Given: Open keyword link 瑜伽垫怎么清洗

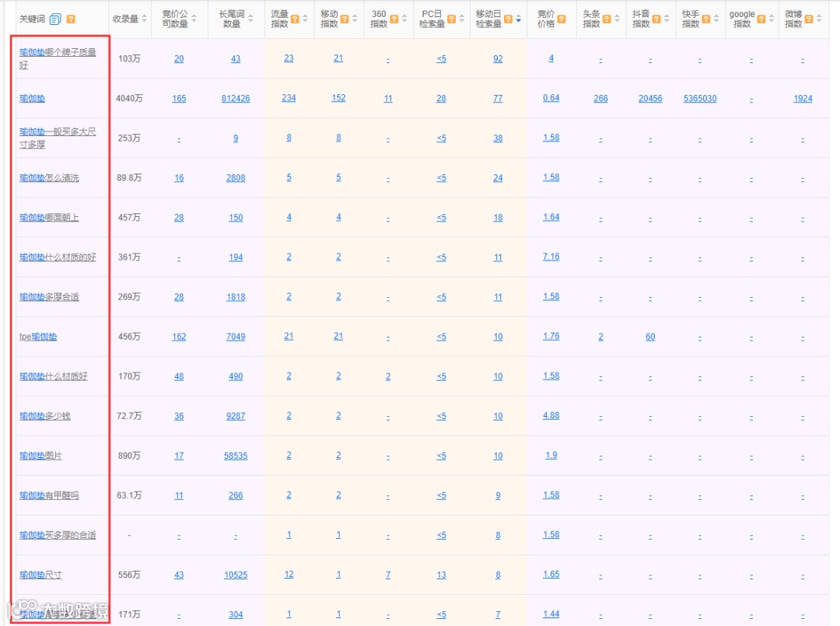Looking at the screenshot, I should point(49,178).
